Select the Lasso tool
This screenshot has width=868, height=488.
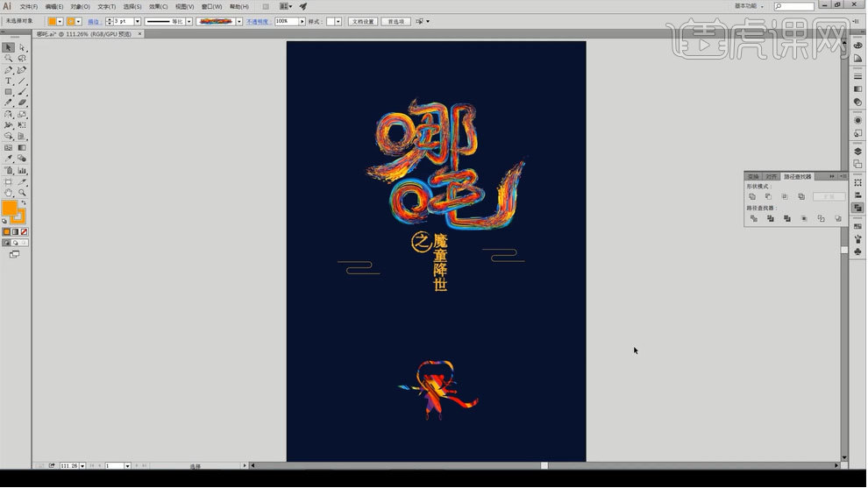pos(22,59)
